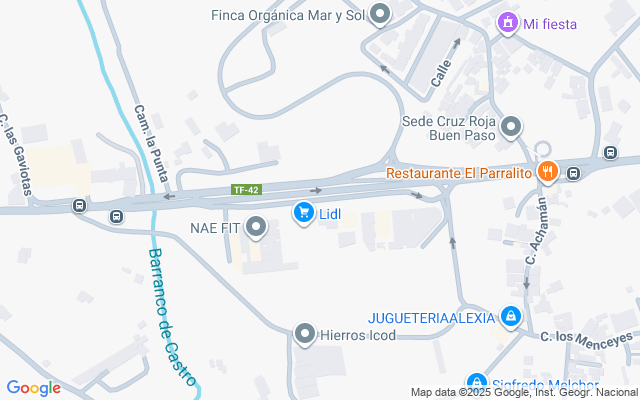640x400 pixels.
Task: Select the Barranco de Castro label
Action: click(171, 317)
